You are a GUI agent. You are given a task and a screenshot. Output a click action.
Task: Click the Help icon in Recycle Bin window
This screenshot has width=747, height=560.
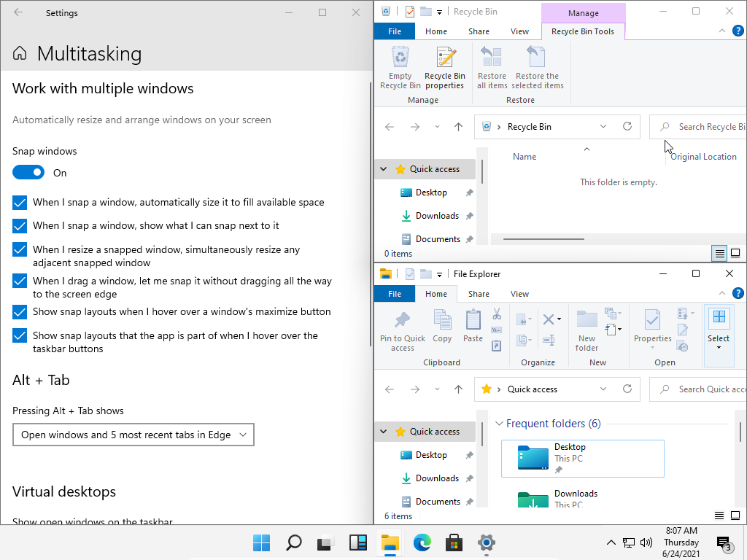coord(738,31)
